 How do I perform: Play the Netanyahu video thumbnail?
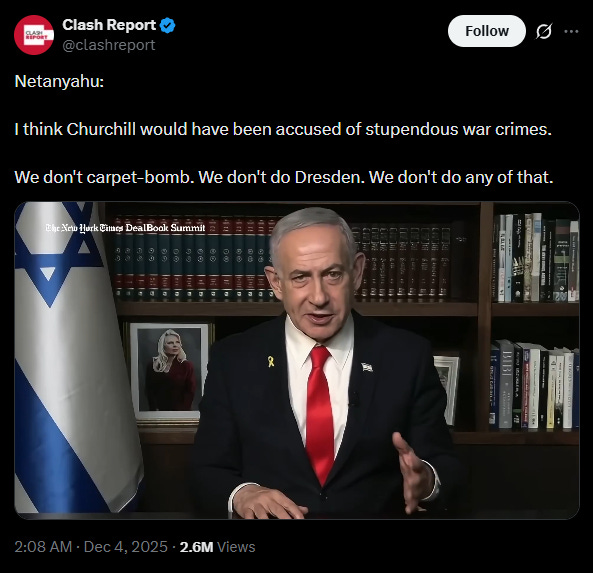(x=297, y=360)
